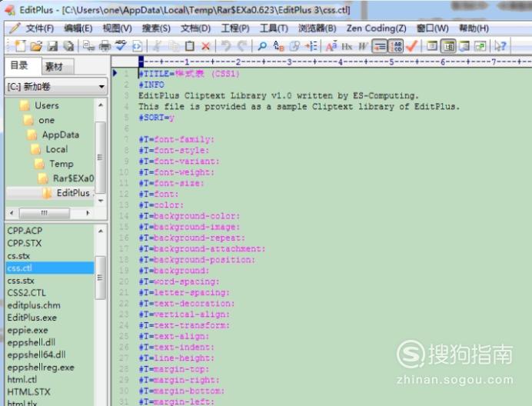Image resolution: width=532 pixels, height=406 pixels.
Task: Activate the context help arrow icon
Action: [500, 46]
